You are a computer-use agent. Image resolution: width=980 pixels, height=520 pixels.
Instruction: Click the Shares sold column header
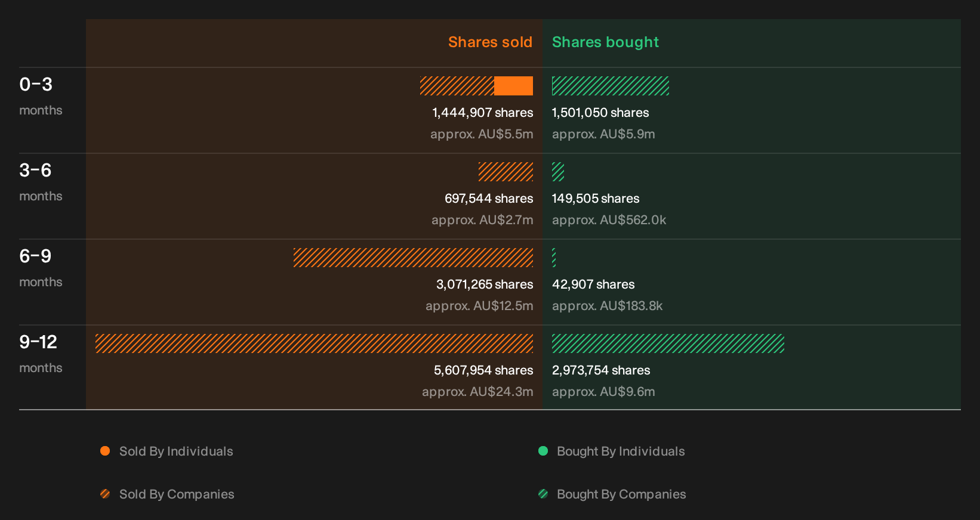pos(490,42)
